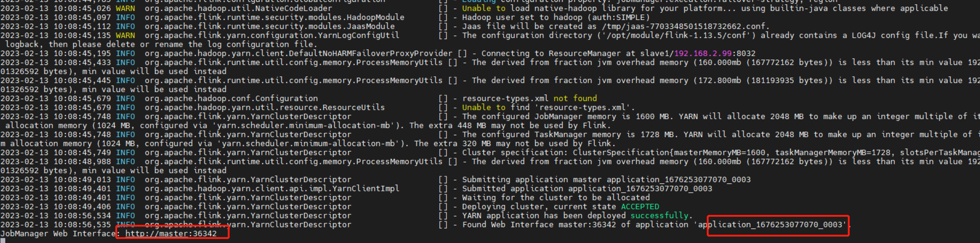Click the application ID in the red box
This screenshot has width=980, height=243.
[x=772, y=225]
